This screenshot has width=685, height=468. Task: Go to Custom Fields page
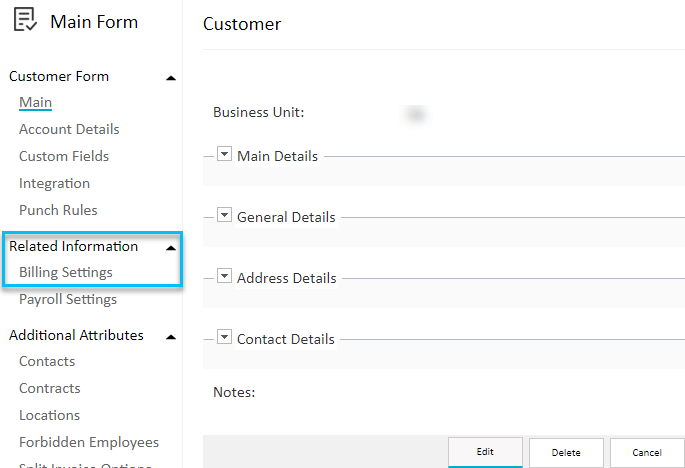tap(64, 156)
